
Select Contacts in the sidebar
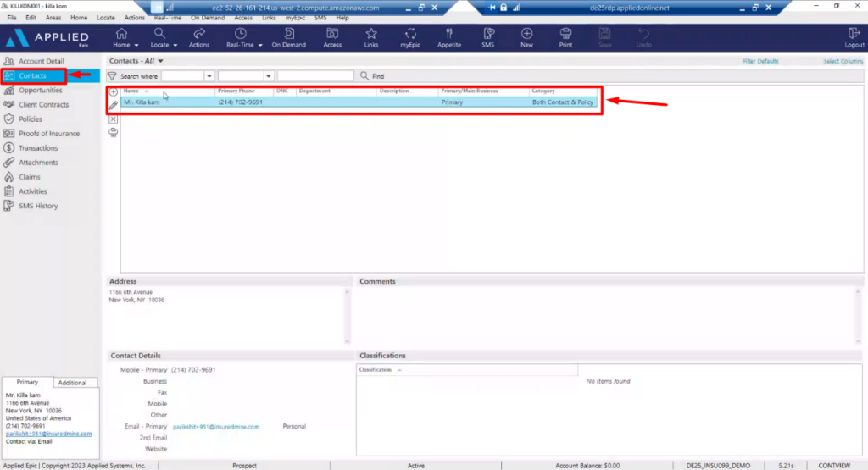(33, 75)
